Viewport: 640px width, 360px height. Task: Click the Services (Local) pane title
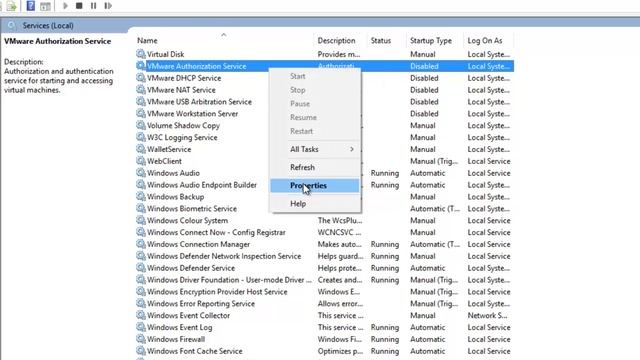(x=48, y=26)
